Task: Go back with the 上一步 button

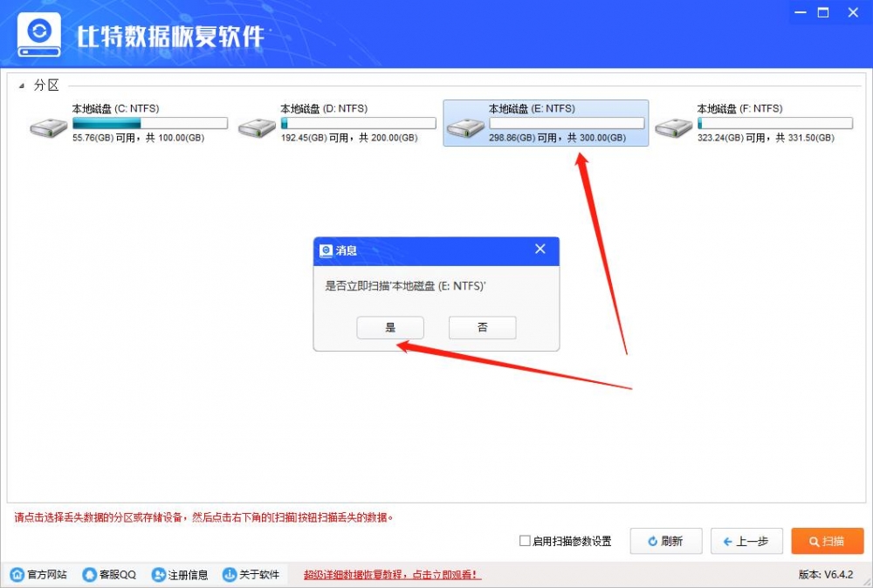Action: click(x=746, y=541)
